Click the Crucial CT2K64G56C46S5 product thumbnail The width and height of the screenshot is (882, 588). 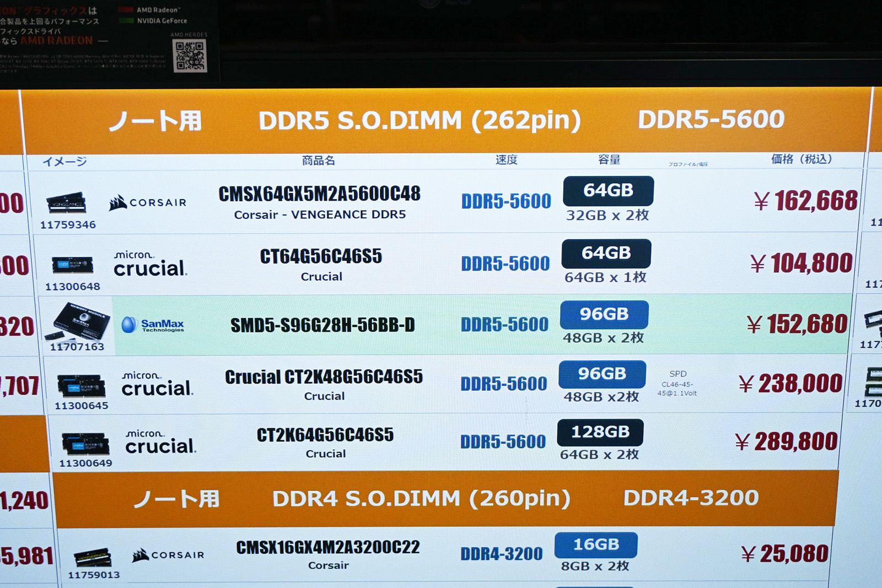[x=85, y=444]
